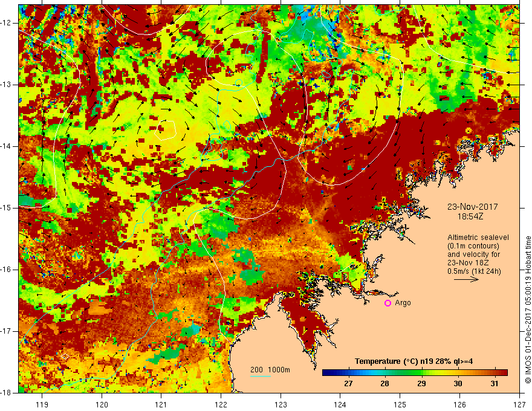
Task: Click latitude axis label -14
Action: (x=7, y=146)
